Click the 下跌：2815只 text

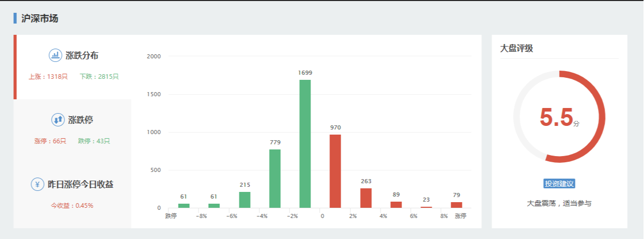(99, 77)
